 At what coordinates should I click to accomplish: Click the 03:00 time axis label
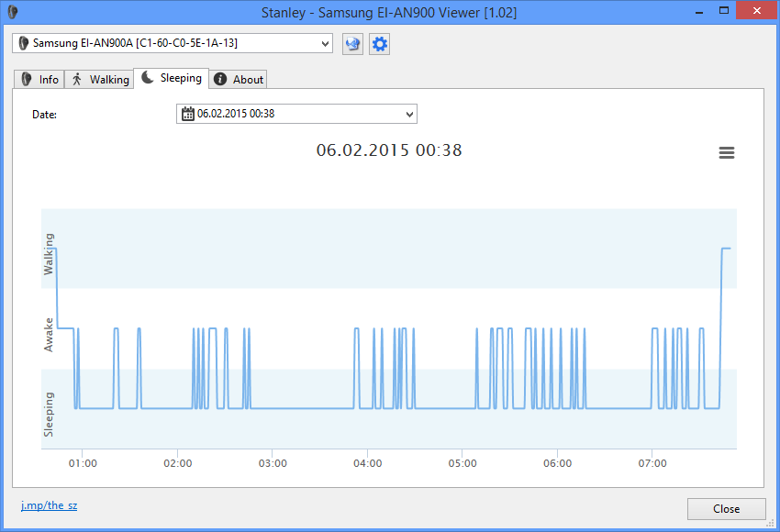pyautogui.click(x=273, y=463)
